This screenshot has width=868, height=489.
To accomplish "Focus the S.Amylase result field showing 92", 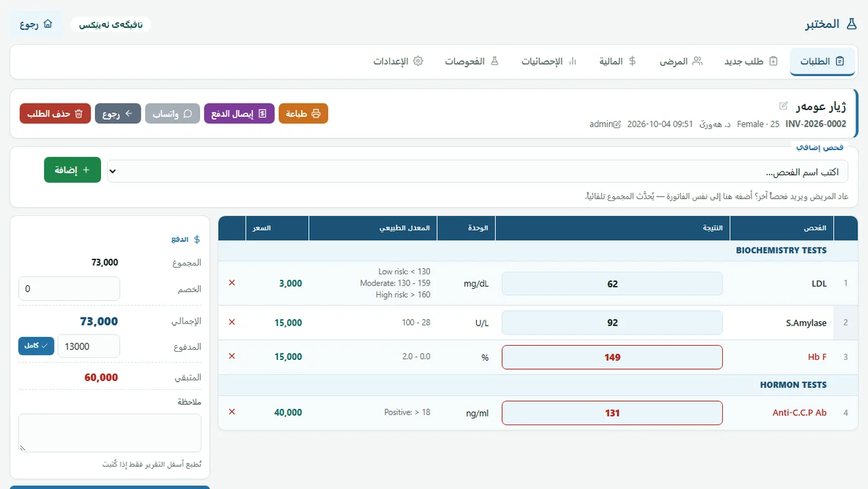I will pos(612,323).
